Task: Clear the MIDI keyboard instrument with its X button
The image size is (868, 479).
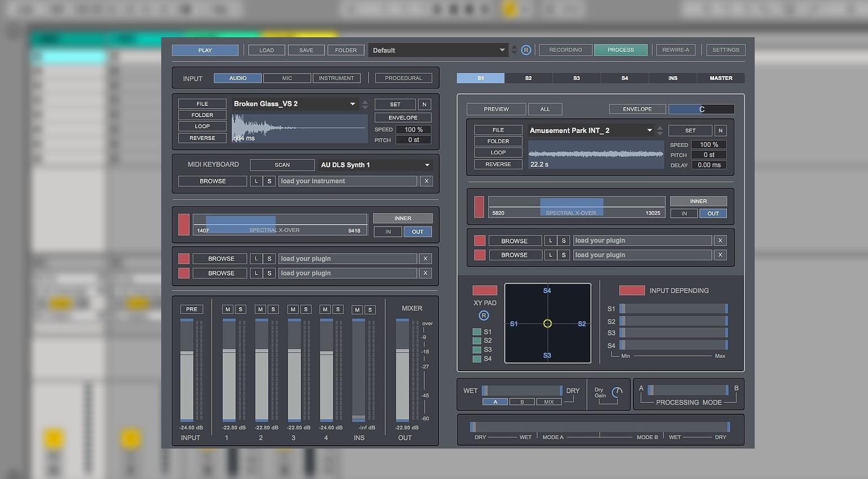Action: [427, 181]
